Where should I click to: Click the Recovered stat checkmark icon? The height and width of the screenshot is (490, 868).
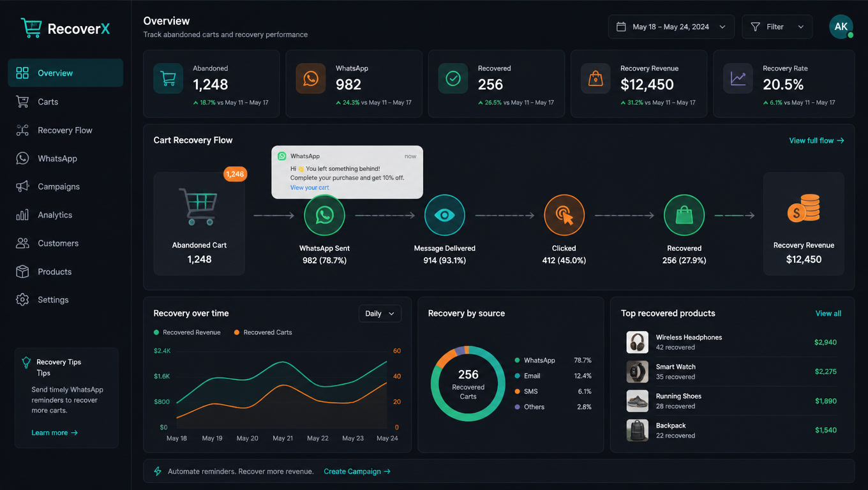pyautogui.click(x=453, y=78)
